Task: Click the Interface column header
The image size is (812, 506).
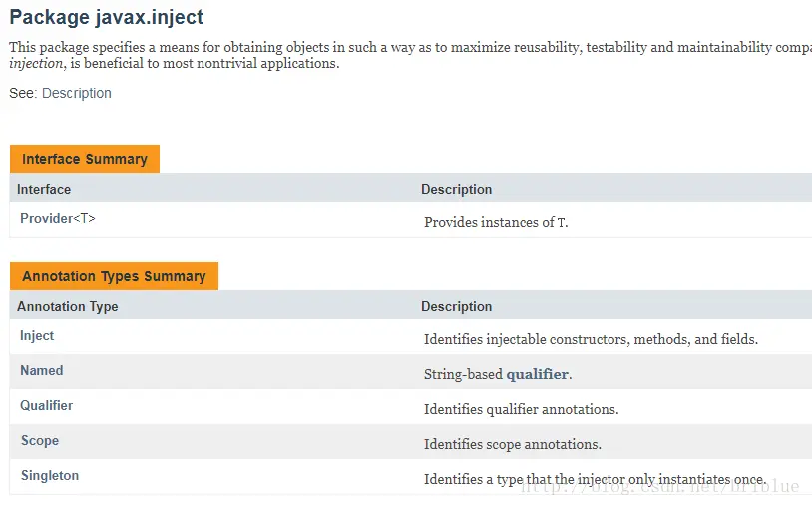Action: (x=44, y=189)
